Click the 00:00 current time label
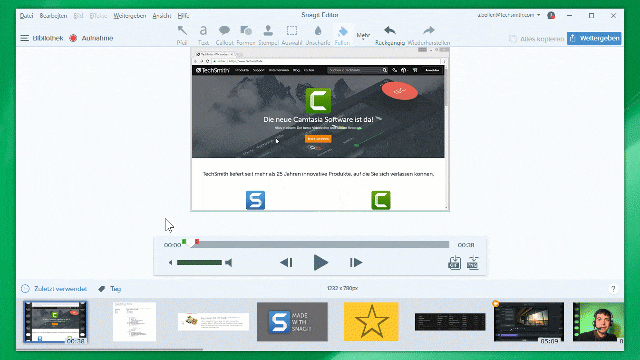 (172, 245)
